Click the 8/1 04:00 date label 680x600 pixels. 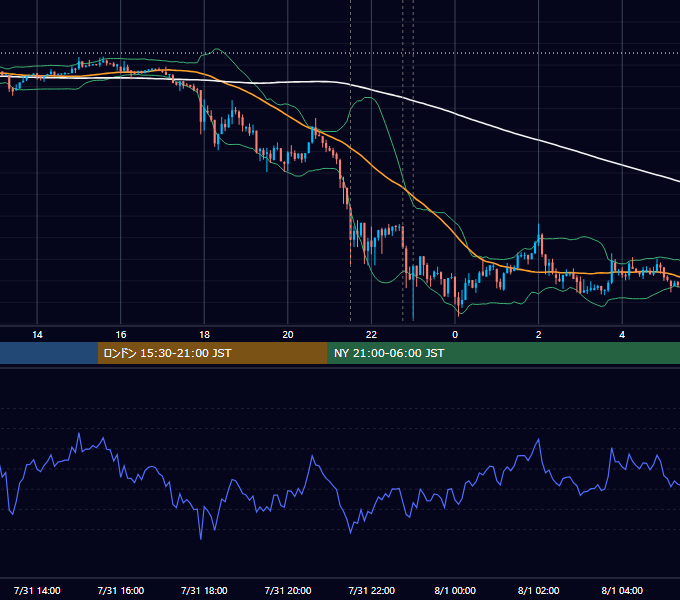(x=622, y=590)
